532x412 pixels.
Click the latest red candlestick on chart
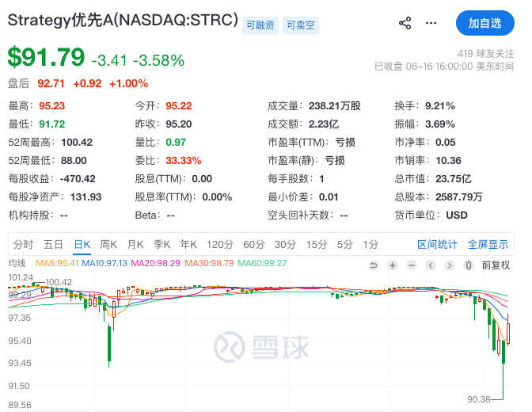pyautogui.click(x=508, y=334)
